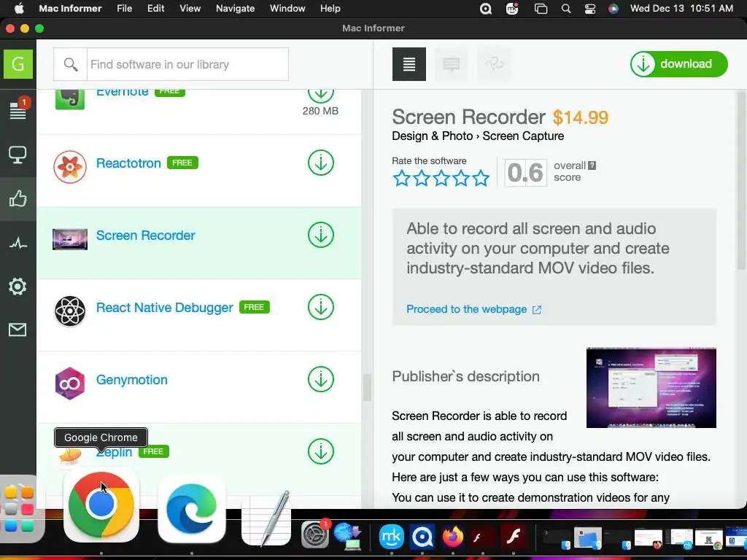Click the Proceed to the webpage link
The width and height of the screenshot is (747, 560).
click(x=474, y=309)
